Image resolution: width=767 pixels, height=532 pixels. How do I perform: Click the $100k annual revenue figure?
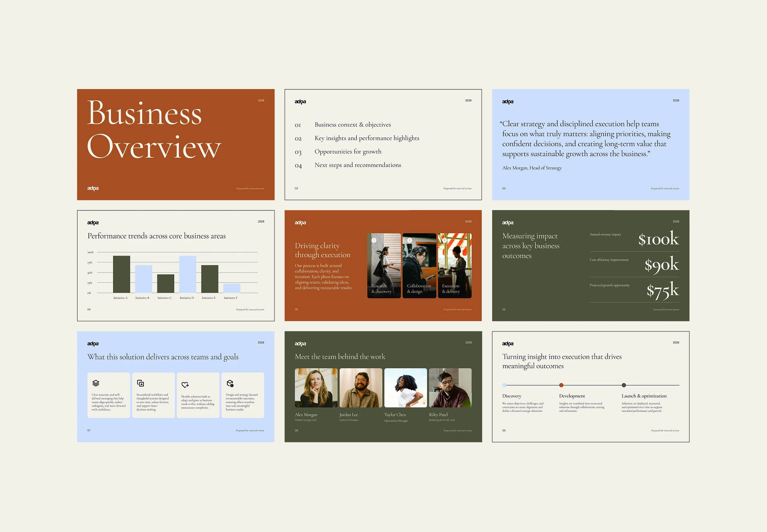(x=658, y=239)
